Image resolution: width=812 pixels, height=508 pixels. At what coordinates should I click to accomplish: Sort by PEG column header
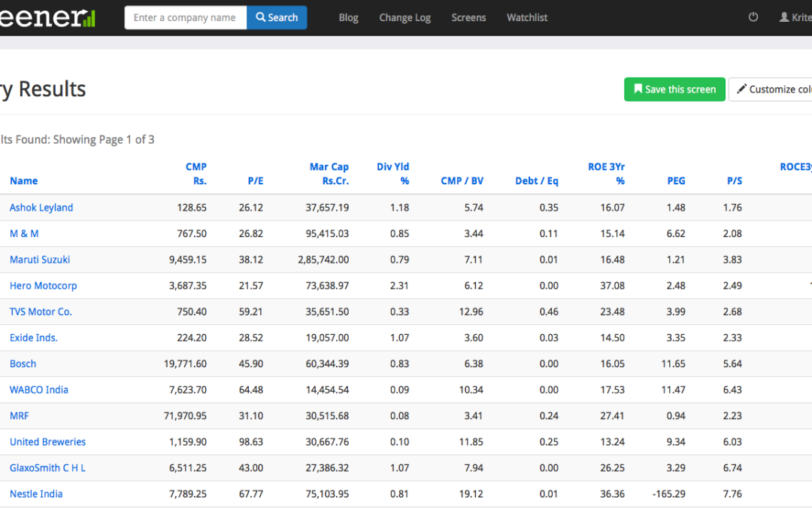point(677,181)
